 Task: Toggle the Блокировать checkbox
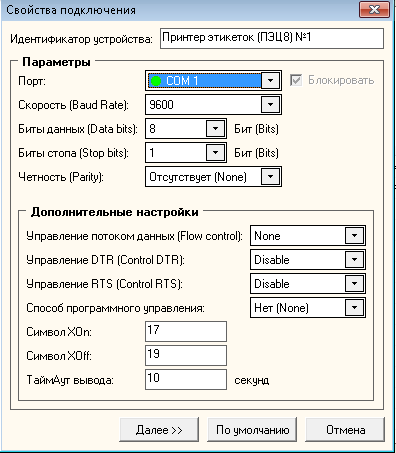296,80
